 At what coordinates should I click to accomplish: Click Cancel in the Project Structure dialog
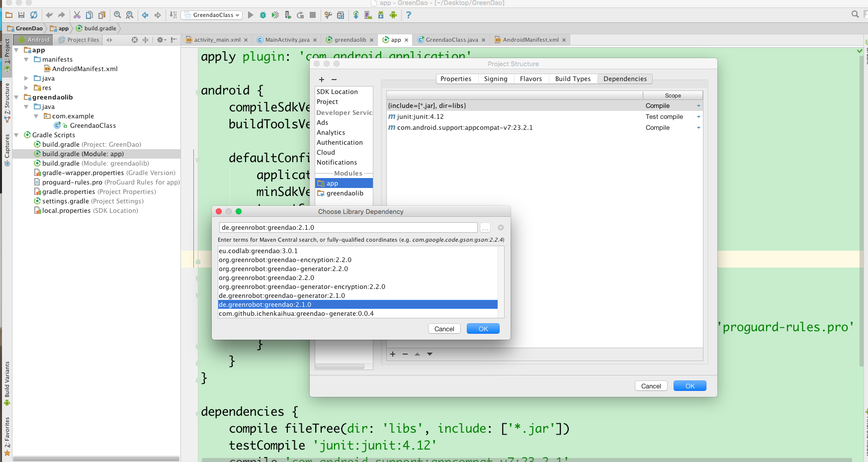click(651, 386)
